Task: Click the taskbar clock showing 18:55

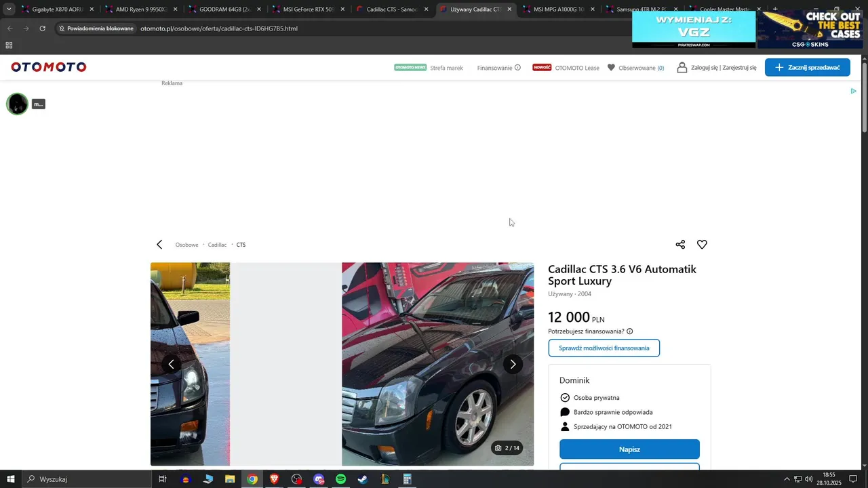Action: (829, 479)
